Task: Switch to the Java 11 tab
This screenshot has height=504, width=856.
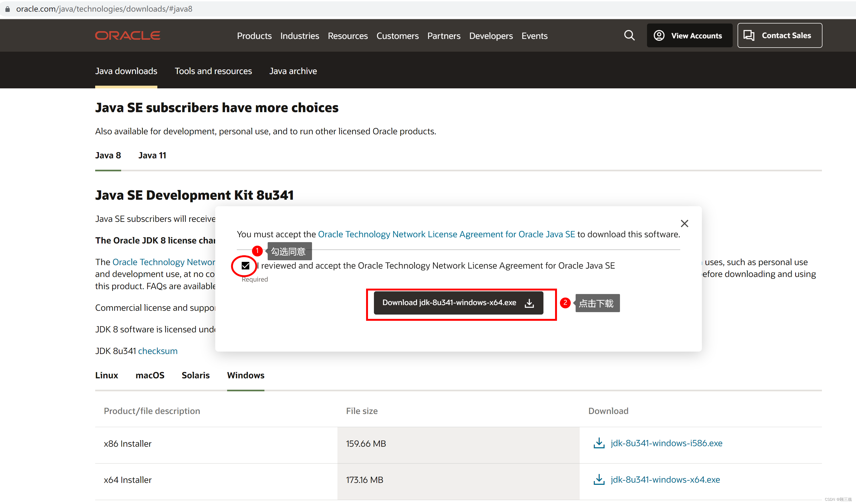Action: tap(152, 156)
